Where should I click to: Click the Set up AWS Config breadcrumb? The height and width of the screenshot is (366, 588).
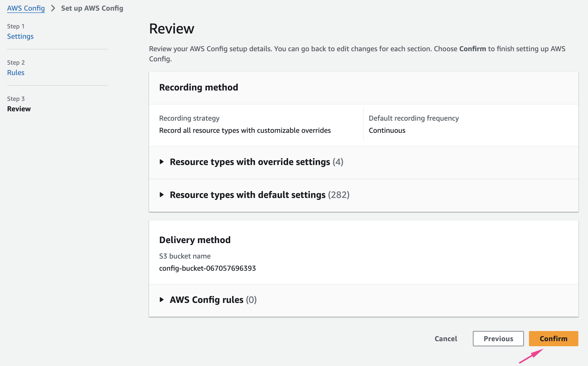click(92, 8)
